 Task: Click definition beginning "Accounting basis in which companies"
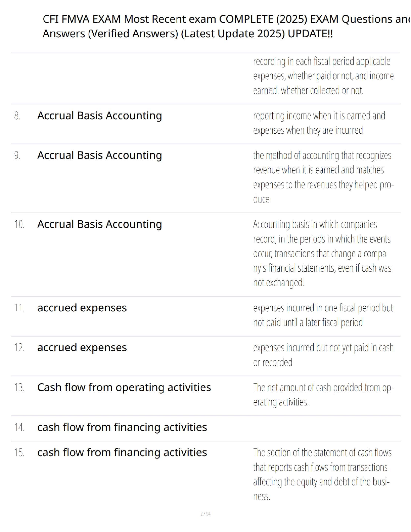tap(322, 253)
